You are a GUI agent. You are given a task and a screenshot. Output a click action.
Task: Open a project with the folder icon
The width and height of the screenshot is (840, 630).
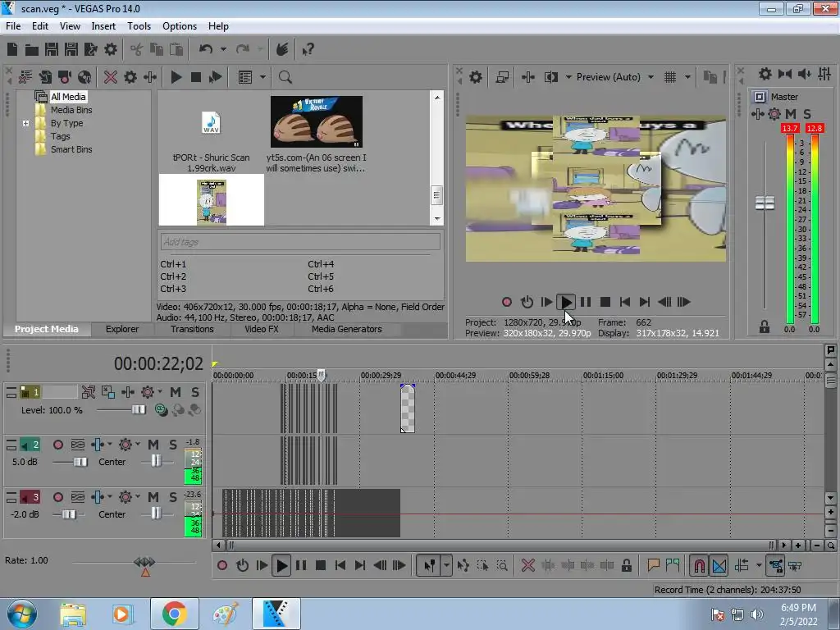coord(32,50)
